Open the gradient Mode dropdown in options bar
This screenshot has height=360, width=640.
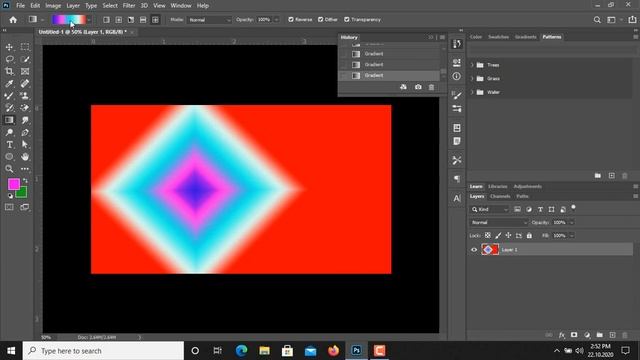pos(209,20)
